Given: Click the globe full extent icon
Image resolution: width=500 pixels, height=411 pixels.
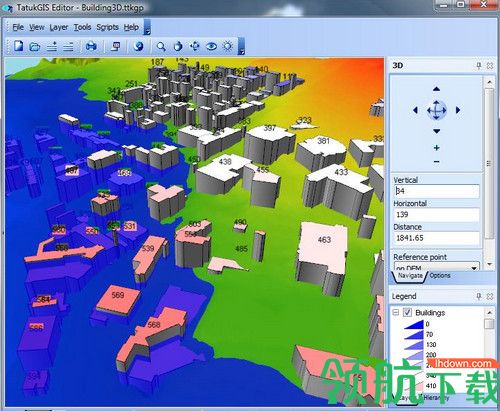Looking at the screenshot, I should coord(139,46).
